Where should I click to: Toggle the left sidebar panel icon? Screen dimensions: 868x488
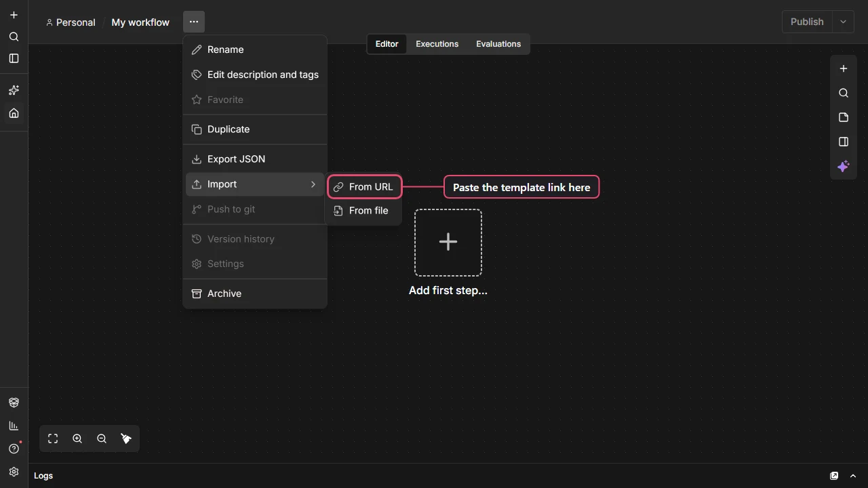(14, 58)
